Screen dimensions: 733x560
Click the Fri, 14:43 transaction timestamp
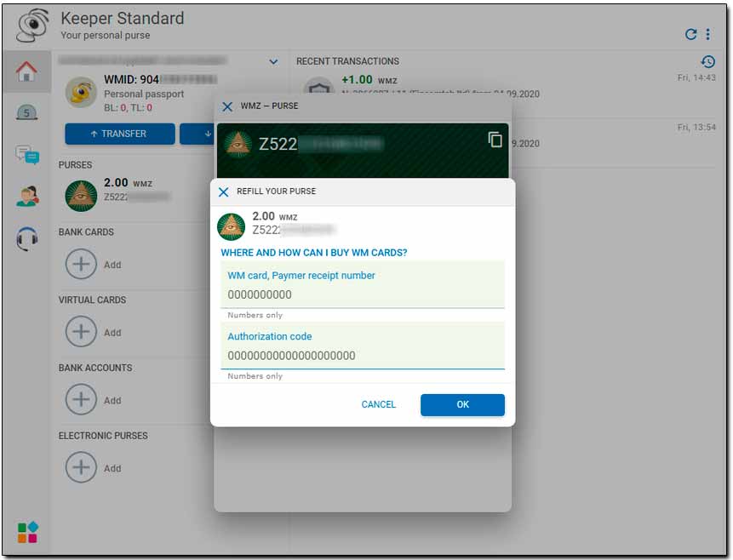click(696, 77)
